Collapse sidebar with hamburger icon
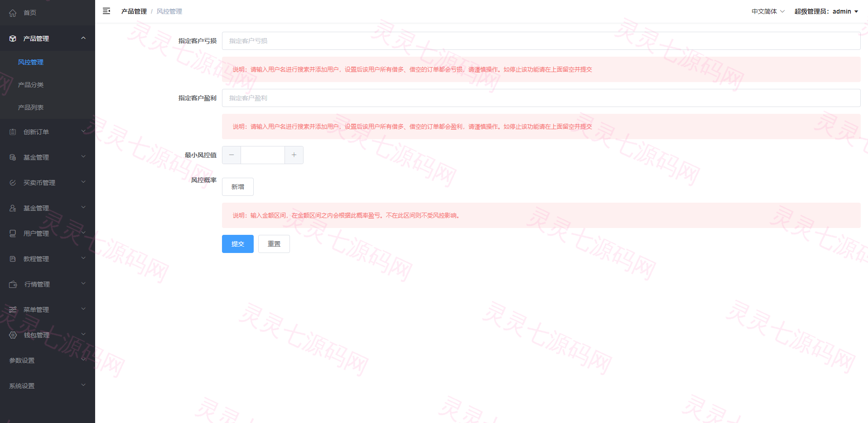The image size is (868, 423). point(106,11)
